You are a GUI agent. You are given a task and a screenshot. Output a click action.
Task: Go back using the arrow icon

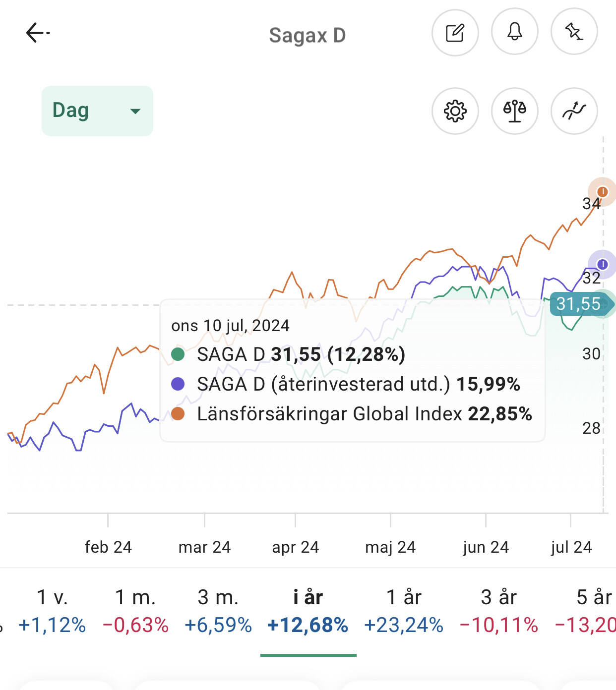38,33
